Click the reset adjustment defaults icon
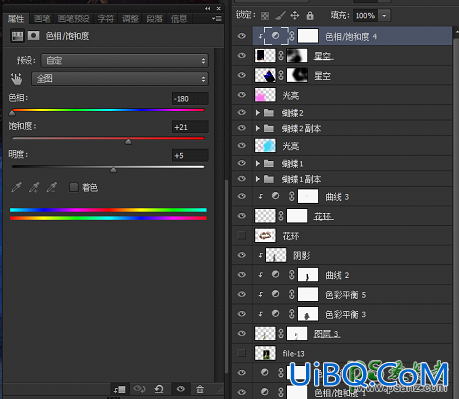Image resolution: width=459 pixels, height=399 pixels. click(159, 389)
